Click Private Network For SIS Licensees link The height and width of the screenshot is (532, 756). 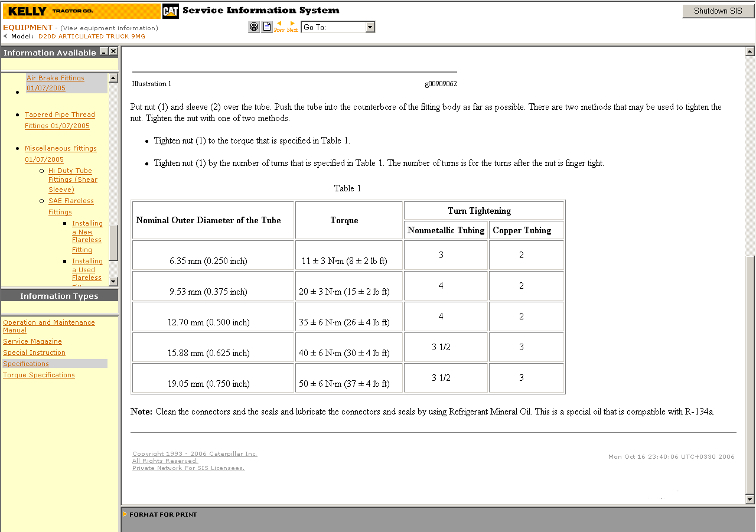(x=188, y=468)
